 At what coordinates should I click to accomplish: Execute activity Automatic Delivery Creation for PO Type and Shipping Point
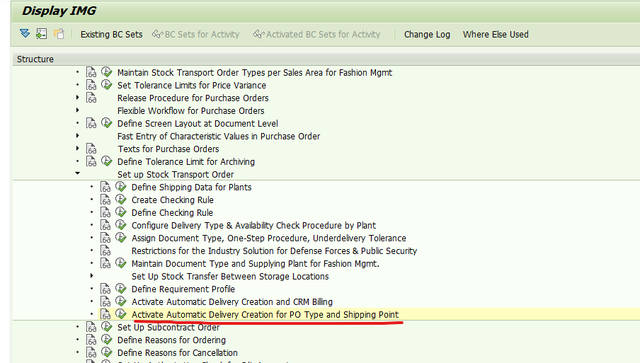tap(121, 314)
